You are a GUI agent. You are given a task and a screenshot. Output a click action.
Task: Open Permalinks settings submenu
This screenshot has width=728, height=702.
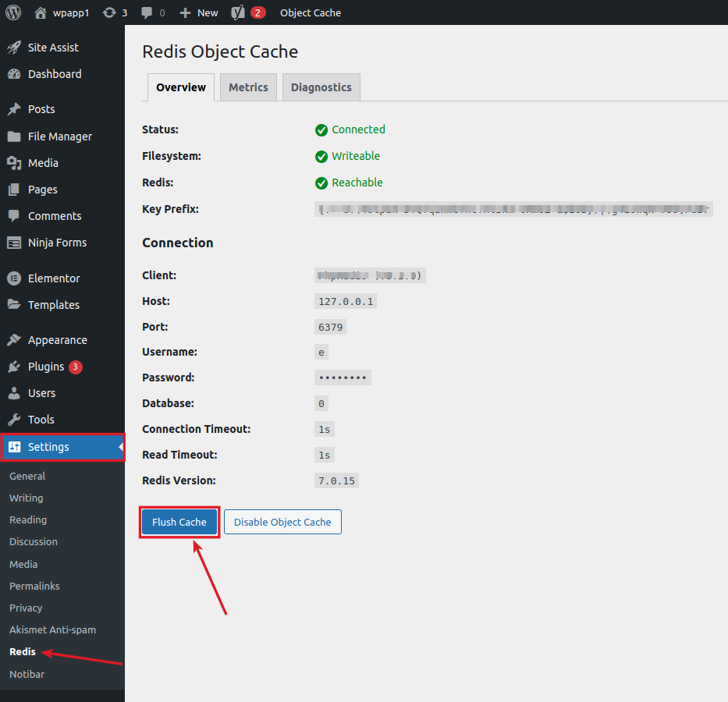pos(35,586)
